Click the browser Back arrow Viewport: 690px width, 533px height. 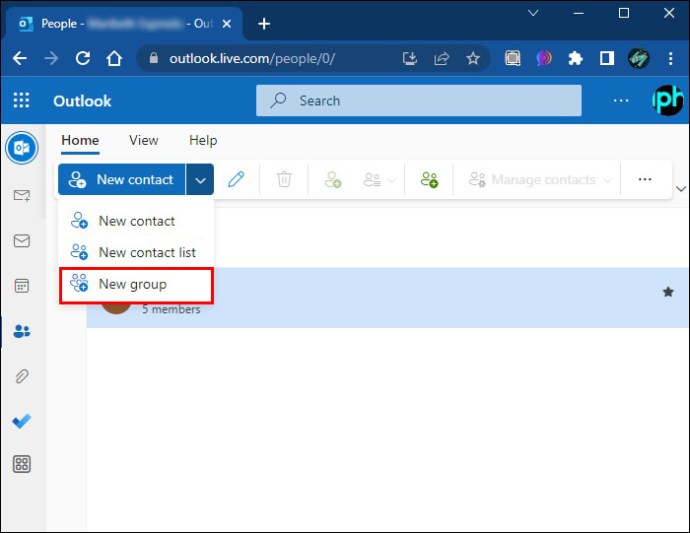click(20, 58)
